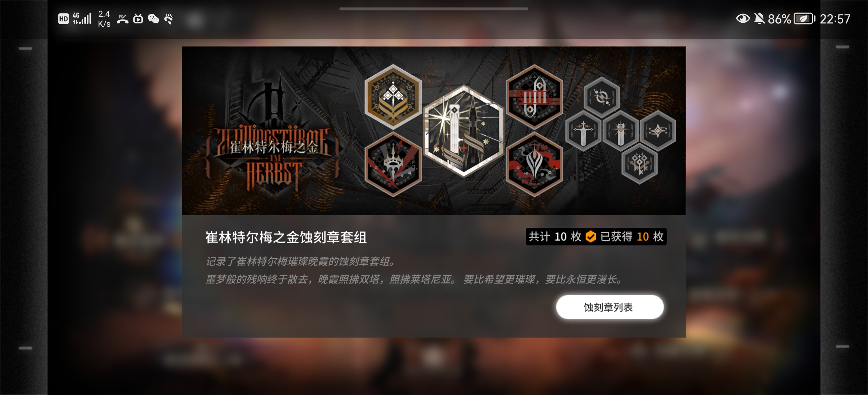Tap the red-banded bars hexagon medal
This screenshot has height=395, width=868.
coord(534,97)
